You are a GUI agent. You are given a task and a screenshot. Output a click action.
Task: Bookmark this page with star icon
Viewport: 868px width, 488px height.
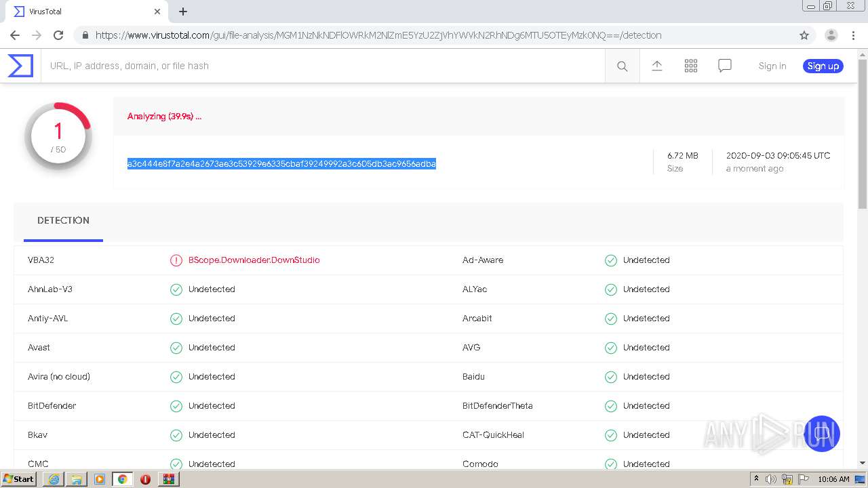804,35
